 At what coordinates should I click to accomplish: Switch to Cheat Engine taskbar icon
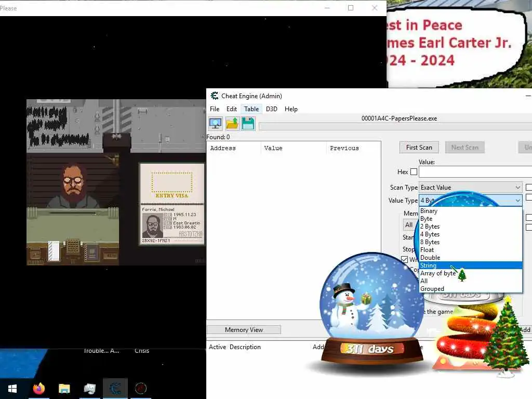115,389
